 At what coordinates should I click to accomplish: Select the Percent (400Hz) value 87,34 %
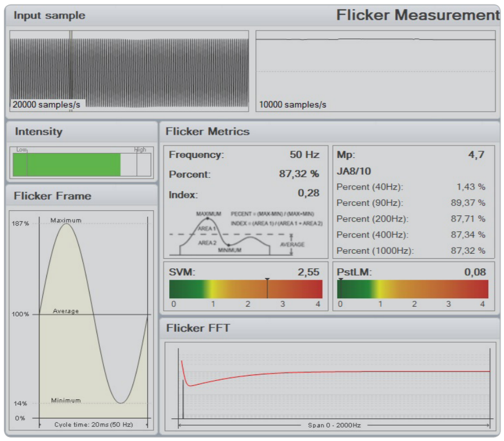pyautogui.click(x=468, y=235)
